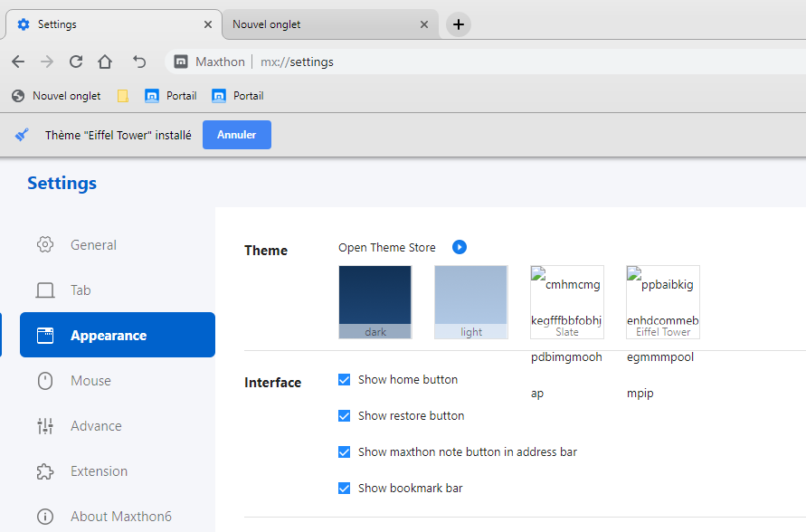Toggle Show bookmark bar off
This screenshot has height=532, width=806.
[345, 488]
